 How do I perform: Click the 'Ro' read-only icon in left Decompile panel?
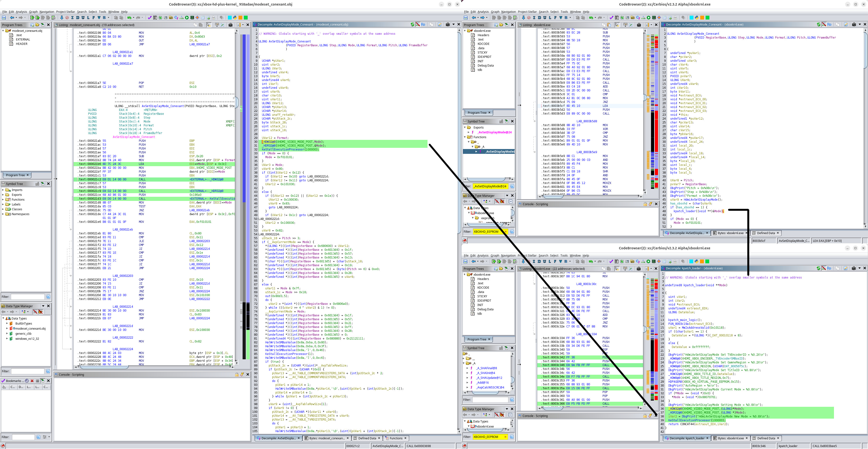click(423, 24)
